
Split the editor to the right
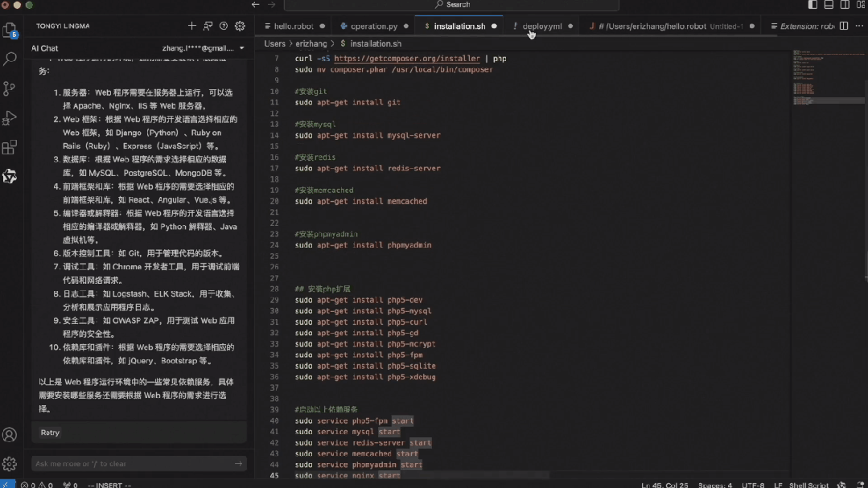[844, 26]
